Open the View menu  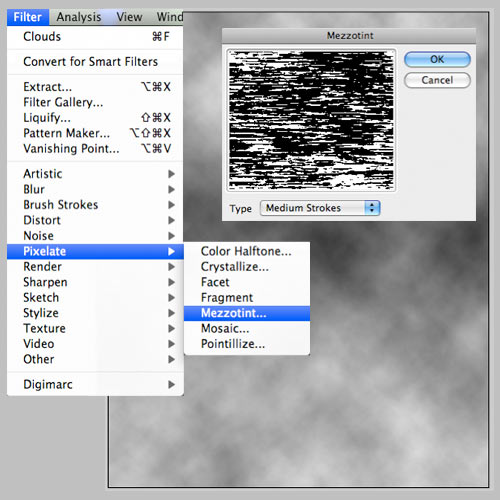point(129,17)
